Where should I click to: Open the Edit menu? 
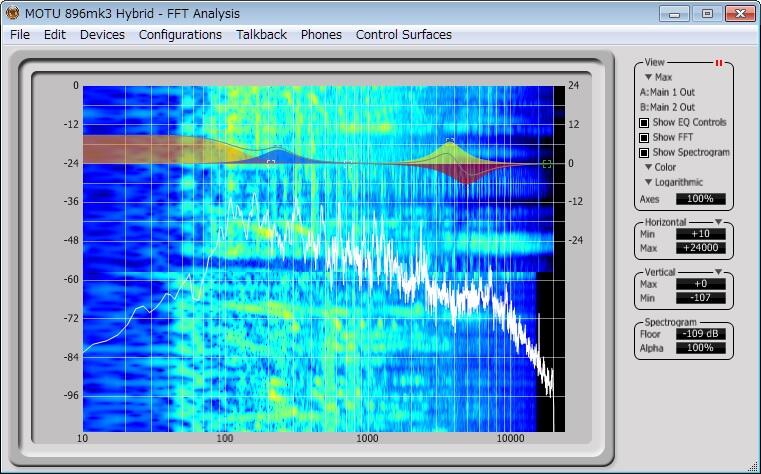(55, 35)
